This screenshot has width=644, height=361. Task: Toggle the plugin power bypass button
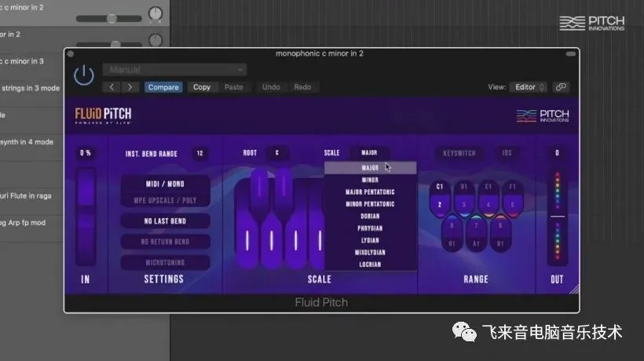click(x=84, y=75)
